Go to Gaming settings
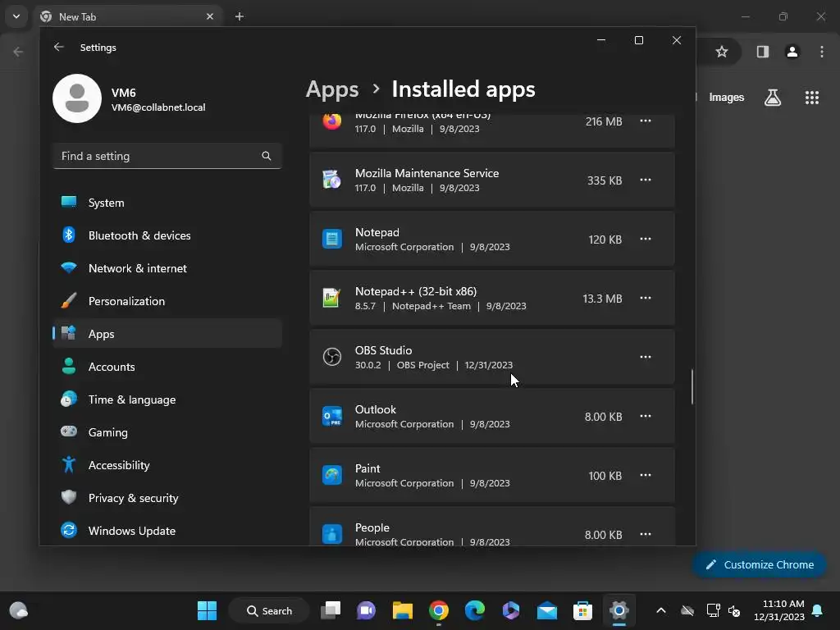This screenshot has width=840, height=630. click(x=167, y=432)
